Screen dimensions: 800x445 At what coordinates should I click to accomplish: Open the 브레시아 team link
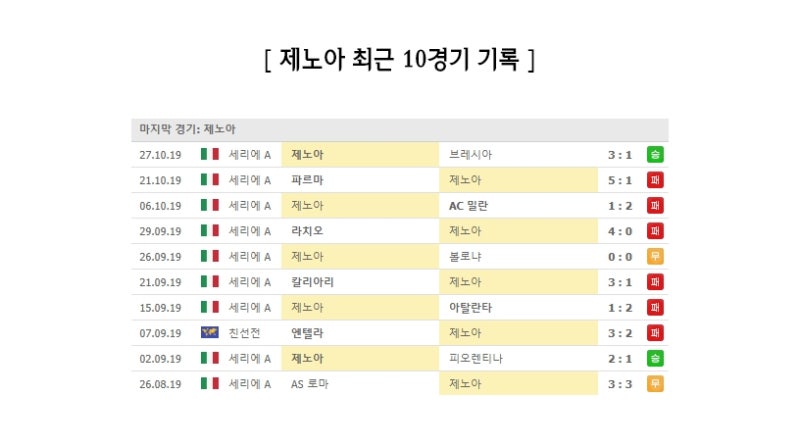click(470, 154)
